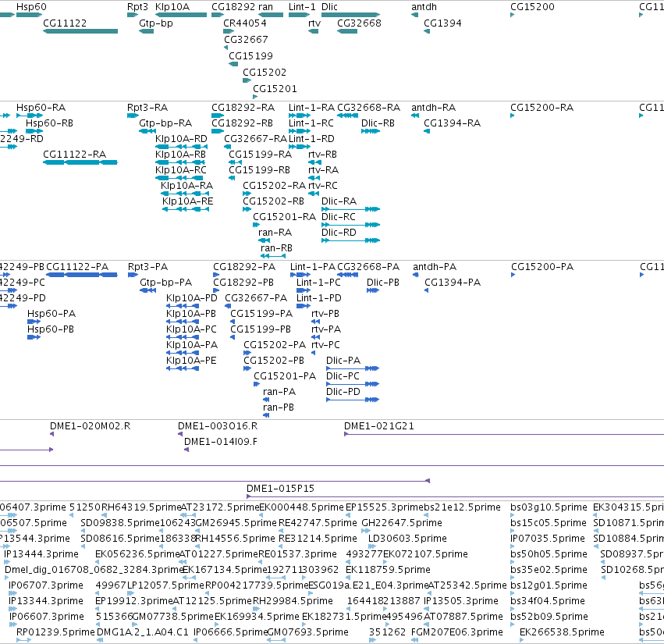
Task: Select the CR44054 gene label
Action: click(x=245, y=23)
